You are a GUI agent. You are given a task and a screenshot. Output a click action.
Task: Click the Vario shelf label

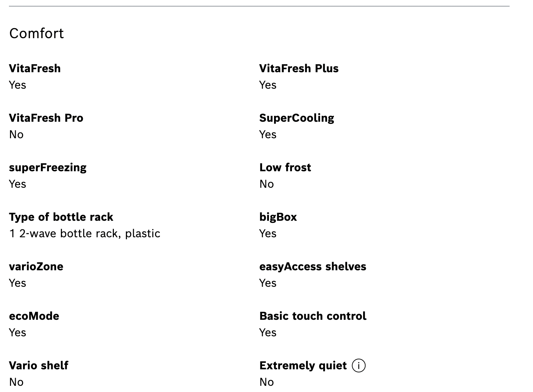39,366
